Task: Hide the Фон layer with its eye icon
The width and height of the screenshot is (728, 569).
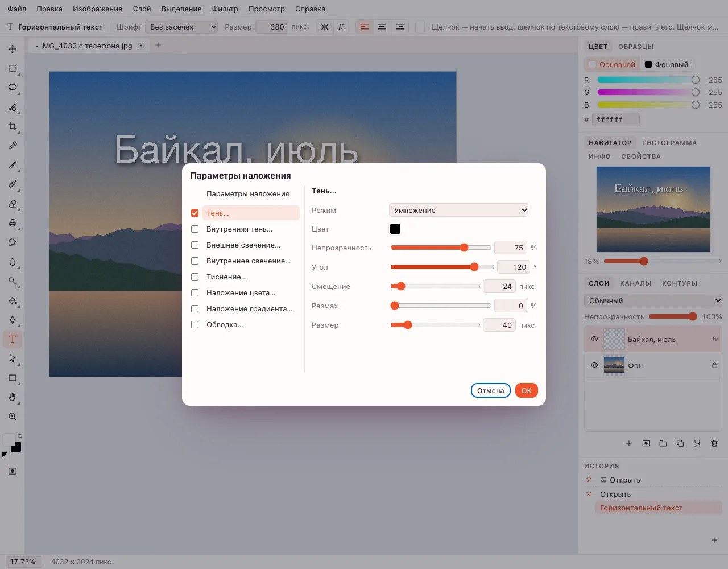Action: (x=594, y=365)
